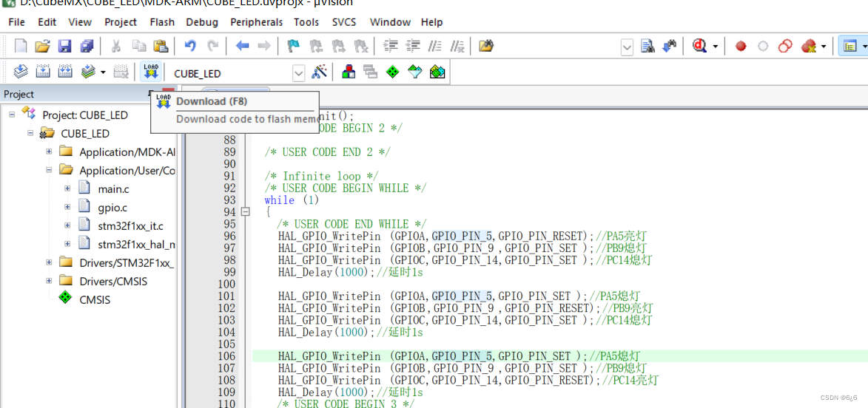Screen dimensions: 868x408
Task: Collapse the Project: CUBE_LED root node
Action: [12, 115]
